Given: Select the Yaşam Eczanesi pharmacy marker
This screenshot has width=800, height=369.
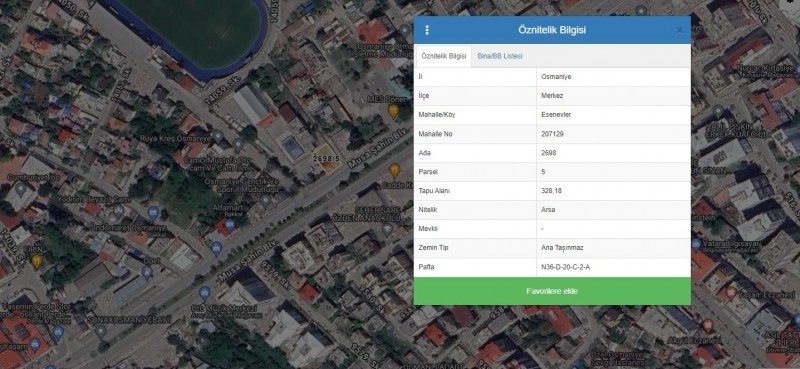Looking at the screenshot, I should [731, 293].
